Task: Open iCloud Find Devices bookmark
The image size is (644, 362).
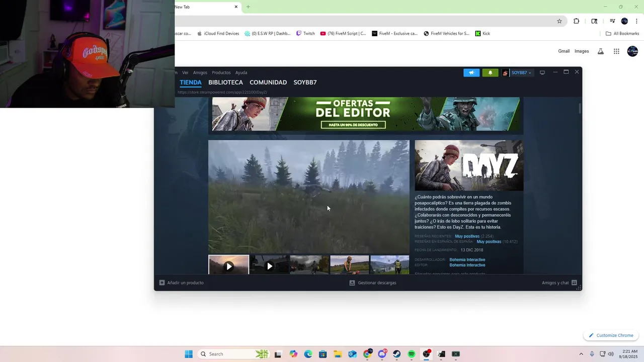Action: click(218, 34)
